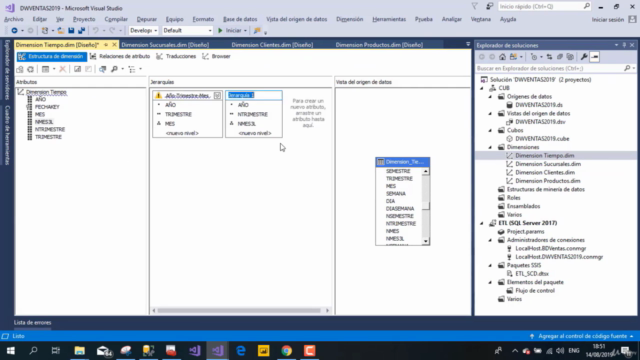
Task: Open Google Chrome from the taskbar
Action: (x=287, y=351)
